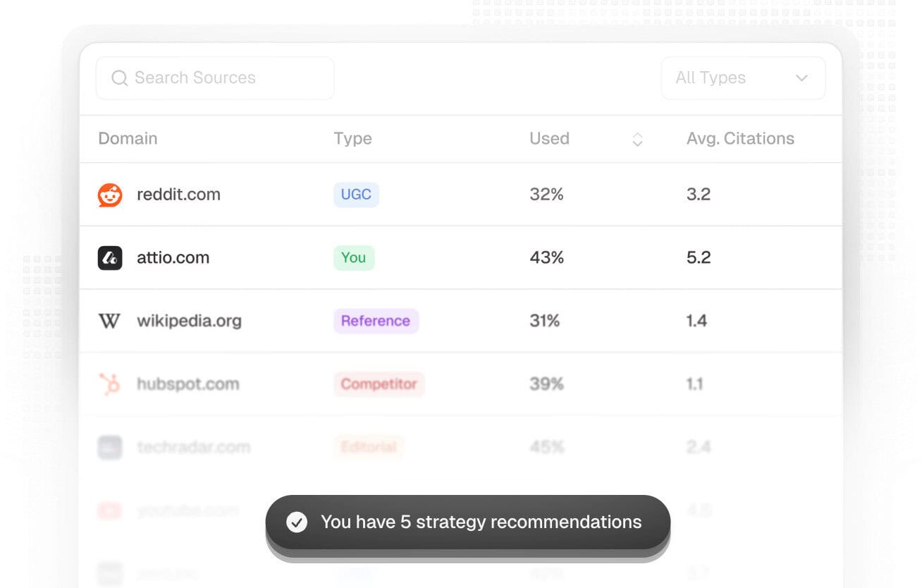Click the attio.com logo icon
This screenshot has width=922, height=588.
[110, 257]
